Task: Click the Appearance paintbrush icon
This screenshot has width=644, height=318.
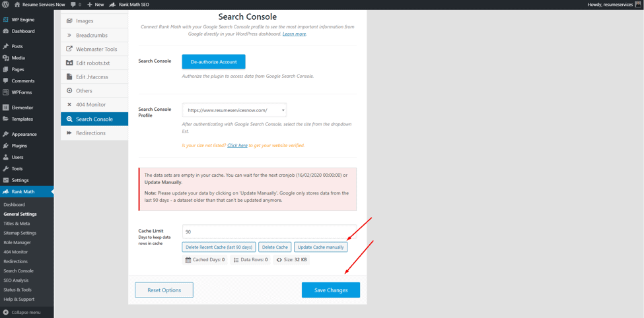Action: [x=6, y=134]
